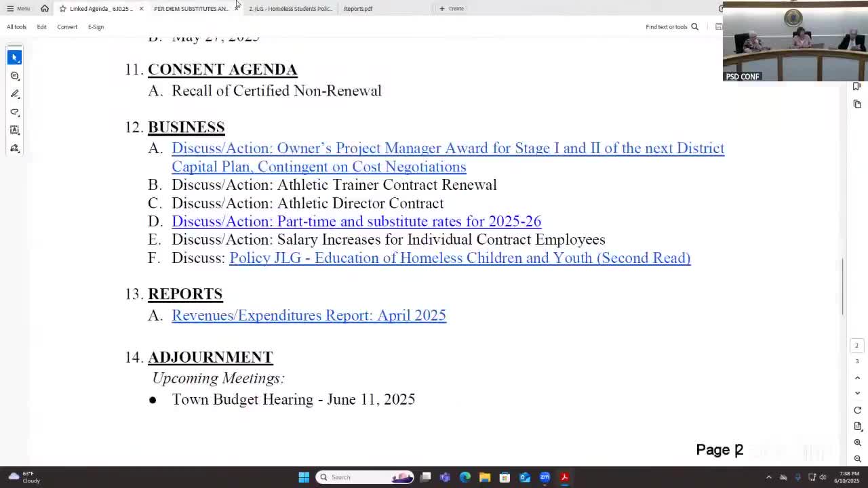
Task: Rotate the page clockwise
Action: point(857,410)
